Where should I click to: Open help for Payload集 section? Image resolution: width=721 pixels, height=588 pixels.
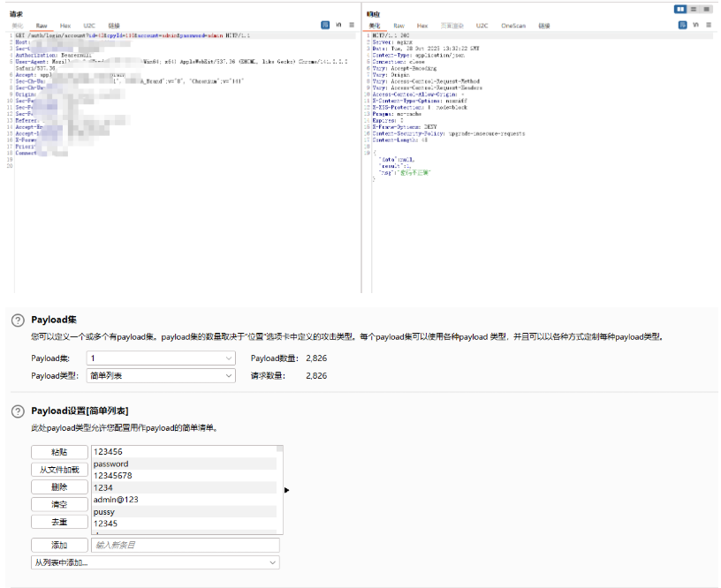pos(18,320)
